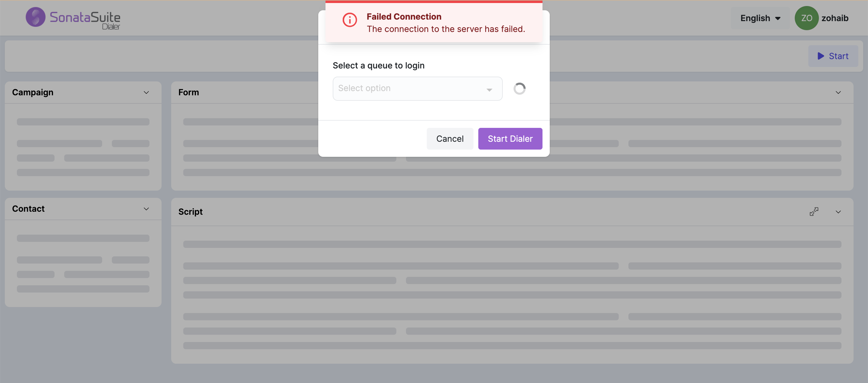Viewport: 868px width, 383px height.
Task: Collapse the Contact panel chevron
Action: click(146, 209)
